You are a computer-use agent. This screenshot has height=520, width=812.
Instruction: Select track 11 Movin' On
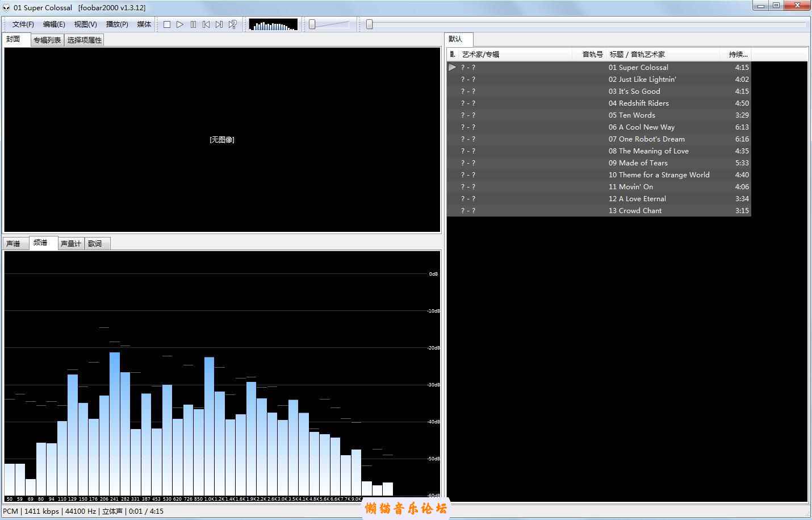[599, 186]
